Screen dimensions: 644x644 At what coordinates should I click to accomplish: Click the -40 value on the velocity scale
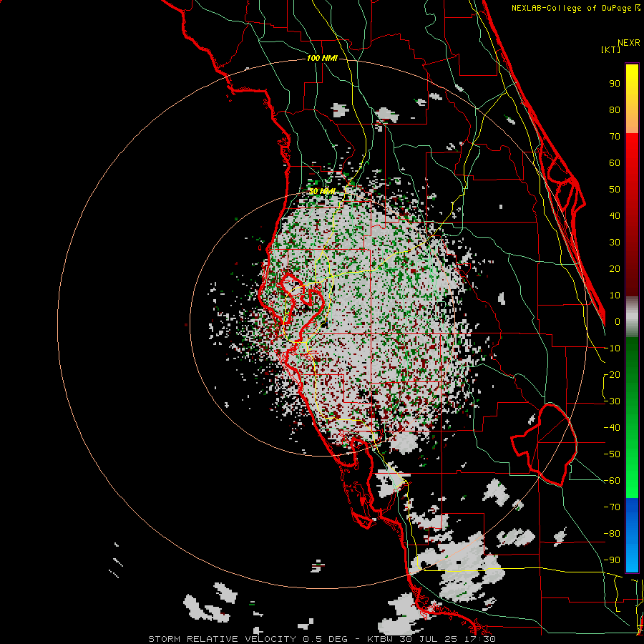click(612, 428)
